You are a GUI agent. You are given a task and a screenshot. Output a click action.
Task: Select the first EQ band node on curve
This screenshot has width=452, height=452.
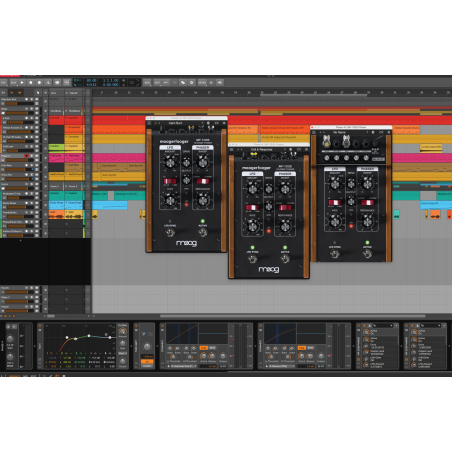pyautogui.click(x=67, y=338)
